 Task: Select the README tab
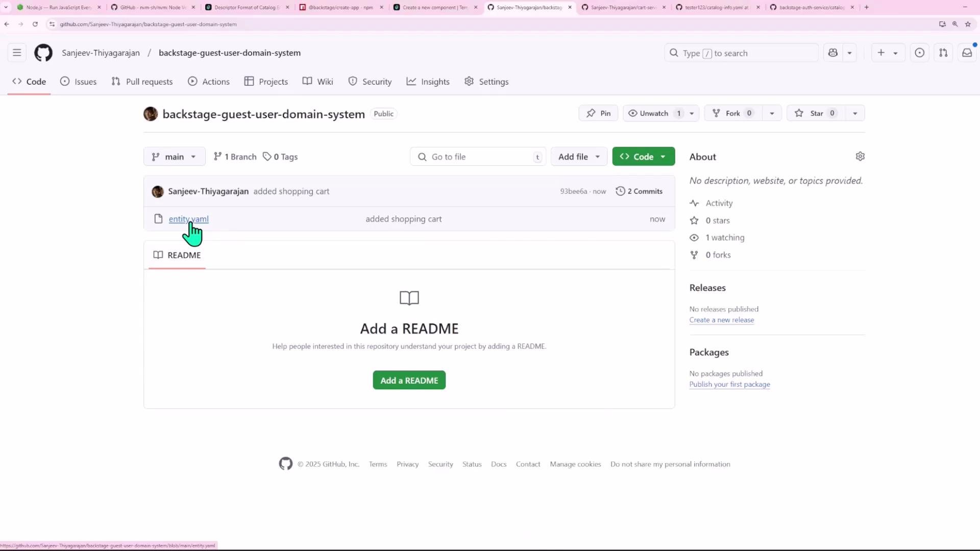point(177,255)
